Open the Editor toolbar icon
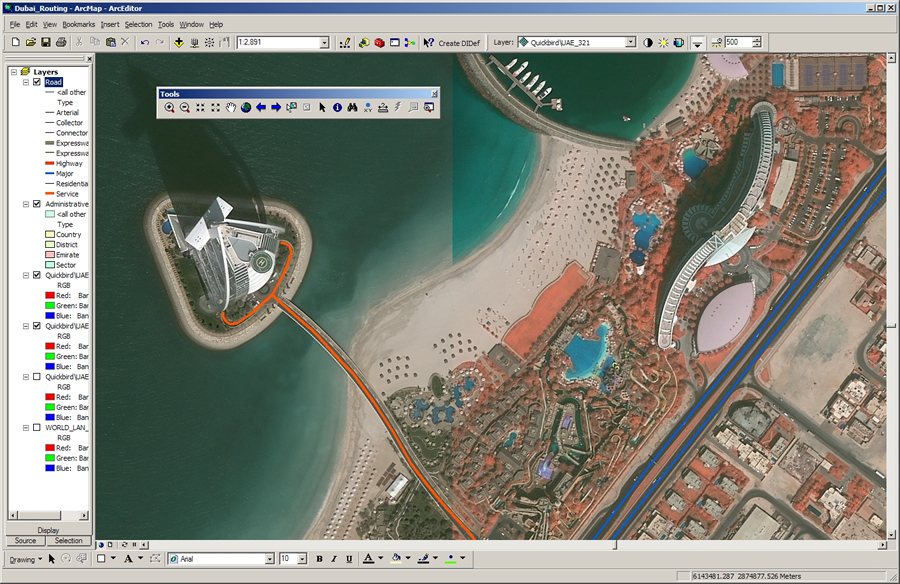The height and width of the screenshot is (584, 900). click(x=344, y=42)
